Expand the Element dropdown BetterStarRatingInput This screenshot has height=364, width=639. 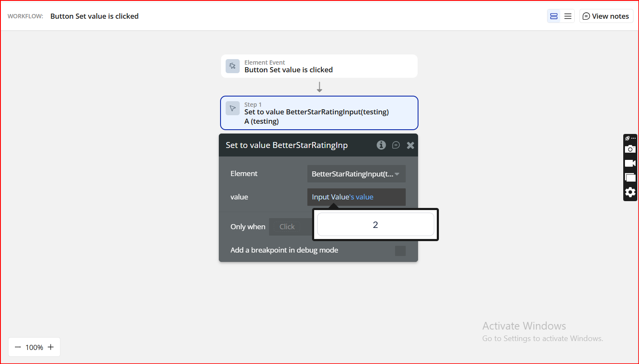pos(356,174)
